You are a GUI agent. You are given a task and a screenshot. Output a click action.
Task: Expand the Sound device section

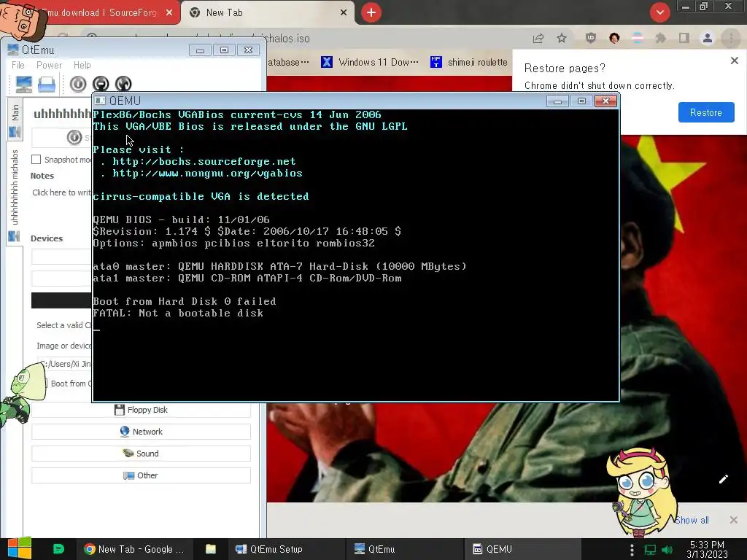pyautogui.click(x=141, y=454)
